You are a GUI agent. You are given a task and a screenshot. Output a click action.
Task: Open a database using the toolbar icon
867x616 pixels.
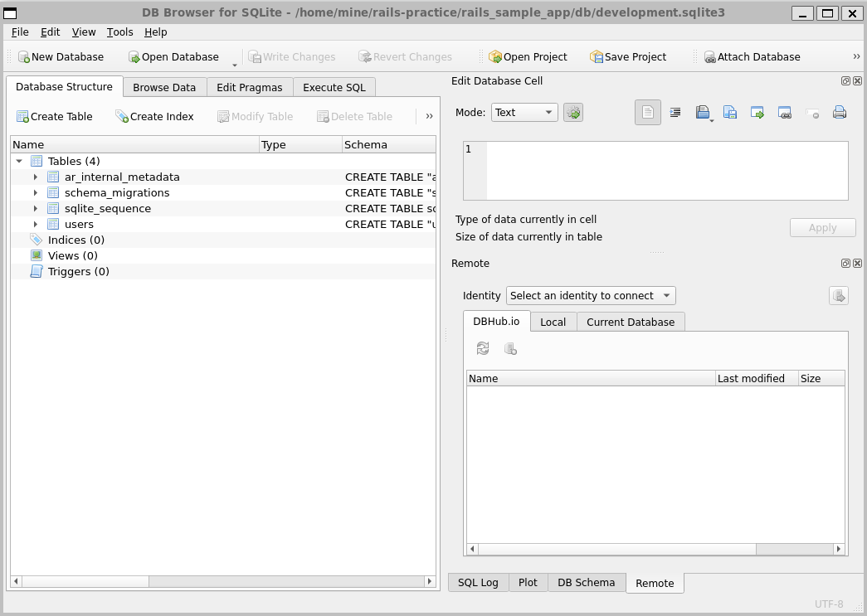click(x=133, y=56)
